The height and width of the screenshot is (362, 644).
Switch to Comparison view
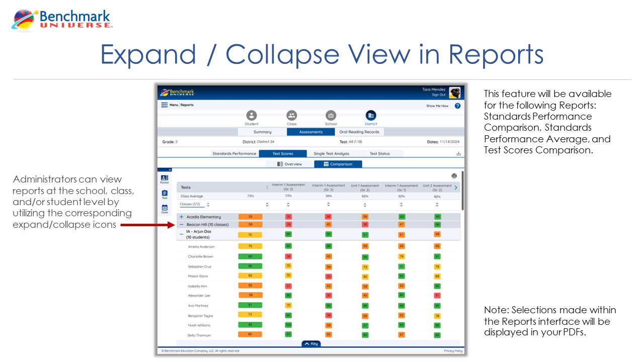[x=338, y=164]
